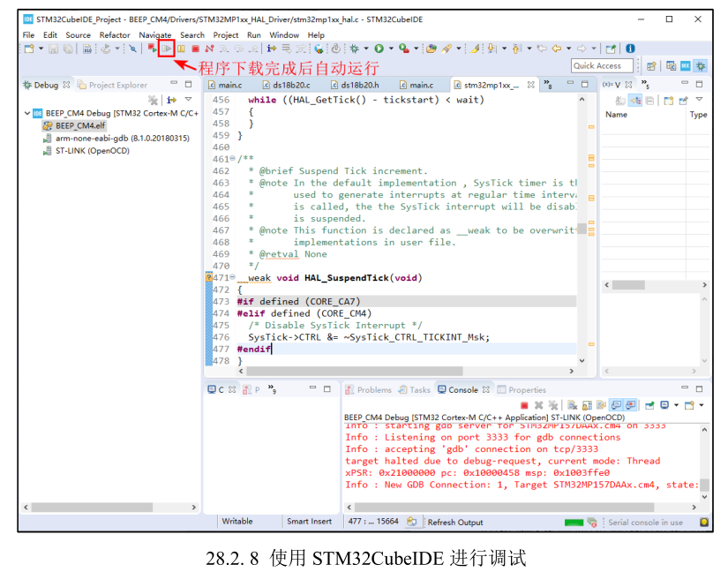Switch to the Debug perspective icon
728x572 pixels.
pyautogui.click(x=701, y=66)
